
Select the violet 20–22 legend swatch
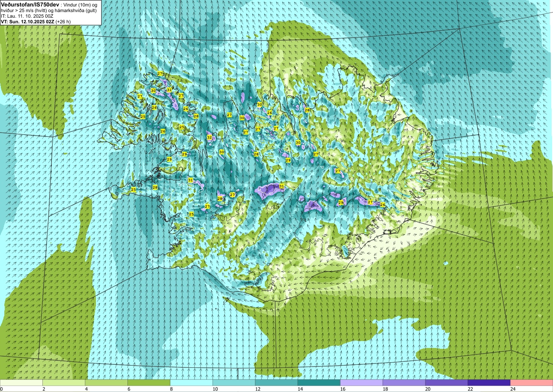[x=447, y=383]
